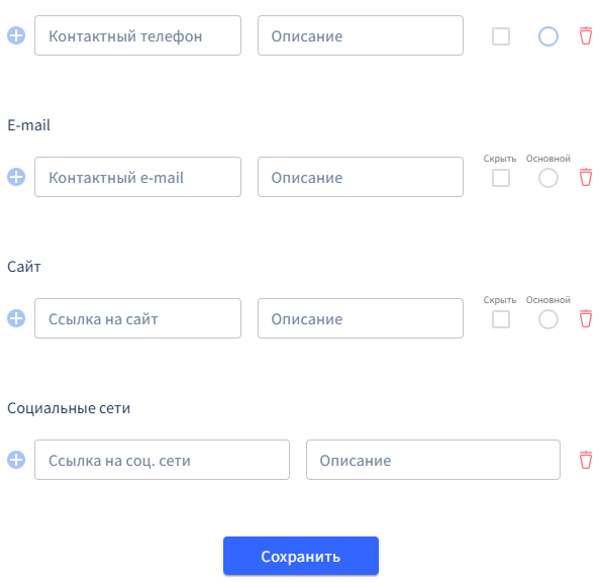Focus the Контактный телефон field
This screenshot has width=607, height=582.
coord(138,36)
